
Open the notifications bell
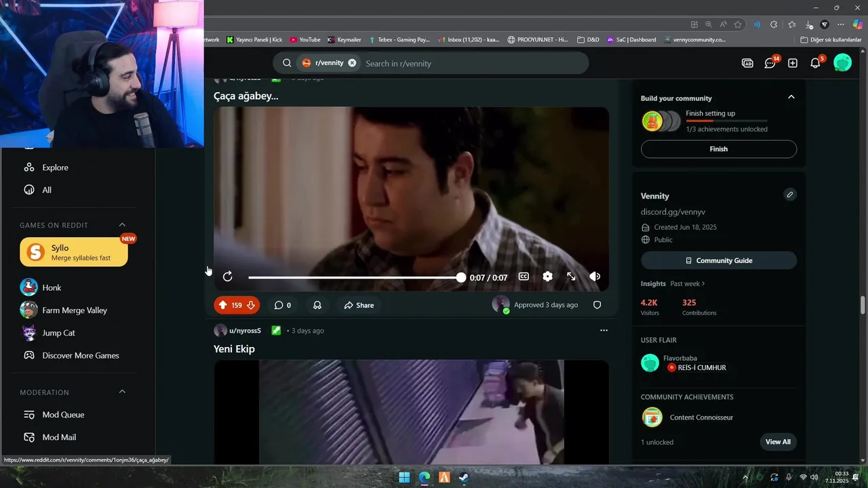(816, 63)
